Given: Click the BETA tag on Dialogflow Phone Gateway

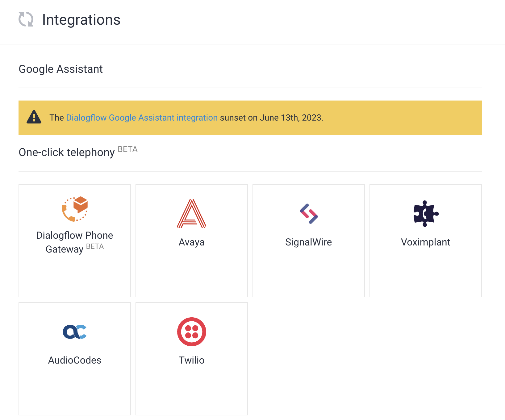Looking at the screenshot, I should (x=95, y=247).
